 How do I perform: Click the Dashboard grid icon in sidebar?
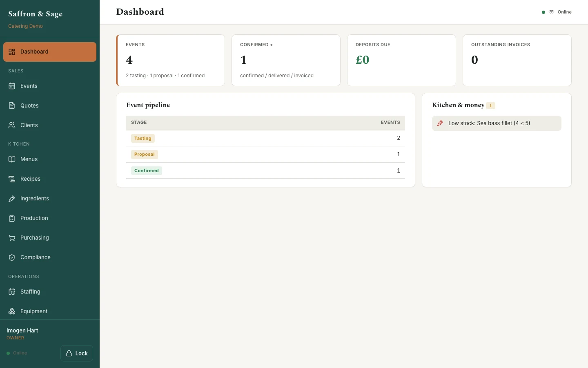coord(12,52)
